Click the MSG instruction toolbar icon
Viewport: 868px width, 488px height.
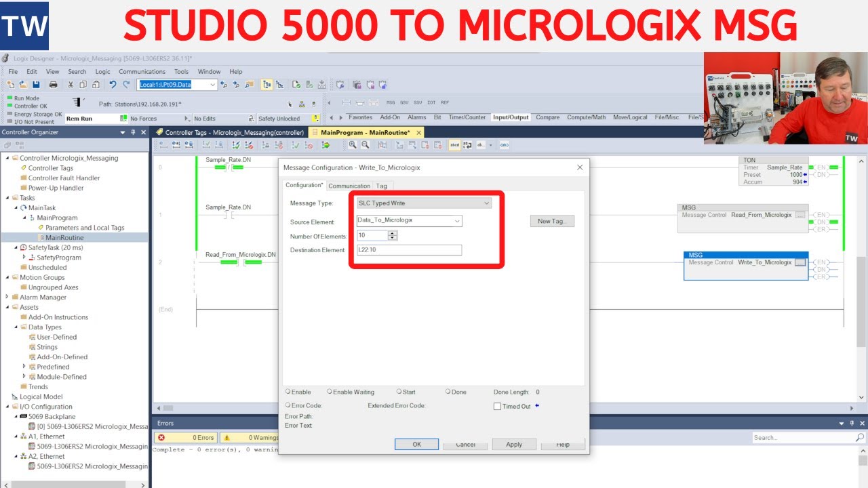pos(390,102)
